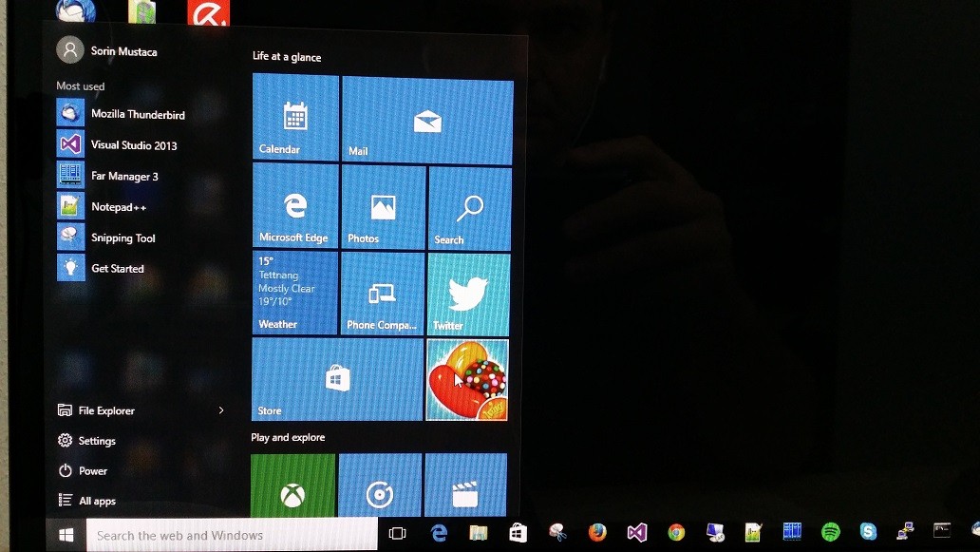Image resolution: width=980 pixels, height=552 pixels.
Task: Select the red Avira desktop icon
Action: click(x=209, y=12)
